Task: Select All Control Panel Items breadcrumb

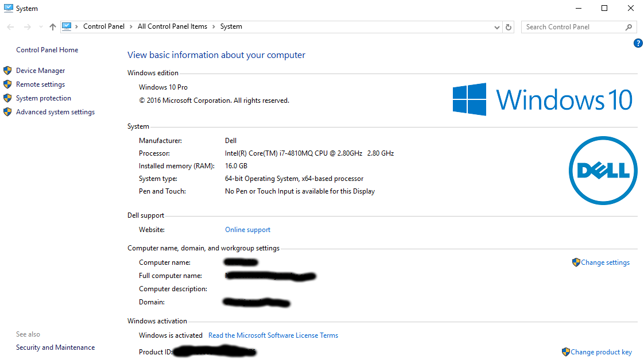Action: [x=173, y=26]
